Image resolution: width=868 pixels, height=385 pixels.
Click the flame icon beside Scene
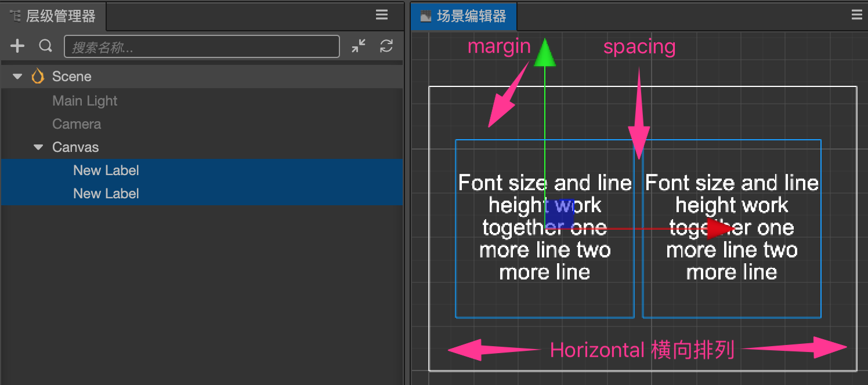tap(38, 76)
